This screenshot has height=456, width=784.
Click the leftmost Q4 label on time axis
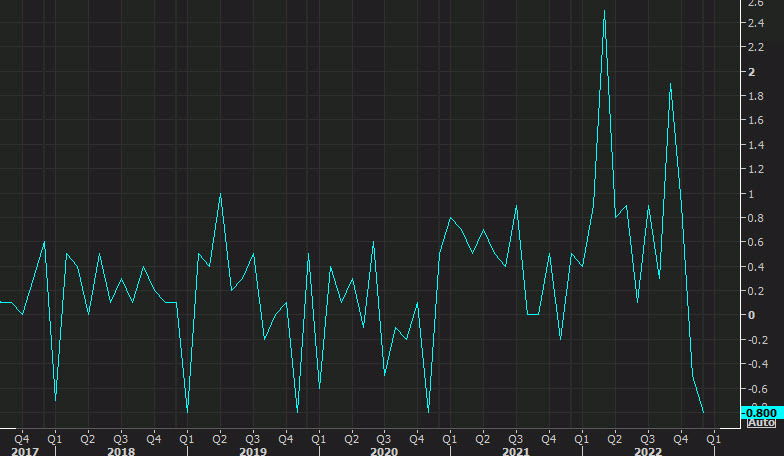[21, 438]
